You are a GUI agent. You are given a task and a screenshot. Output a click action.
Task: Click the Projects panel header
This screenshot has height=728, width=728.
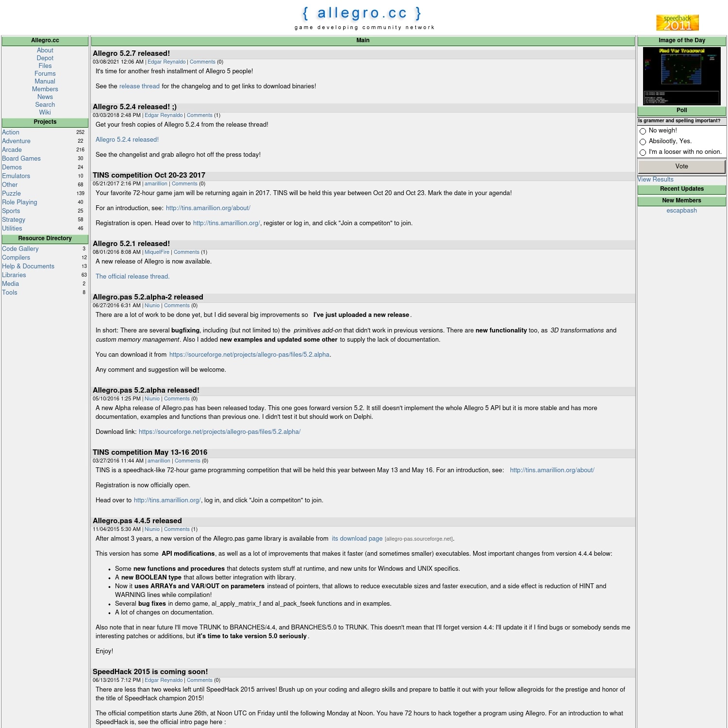point(45,122)
